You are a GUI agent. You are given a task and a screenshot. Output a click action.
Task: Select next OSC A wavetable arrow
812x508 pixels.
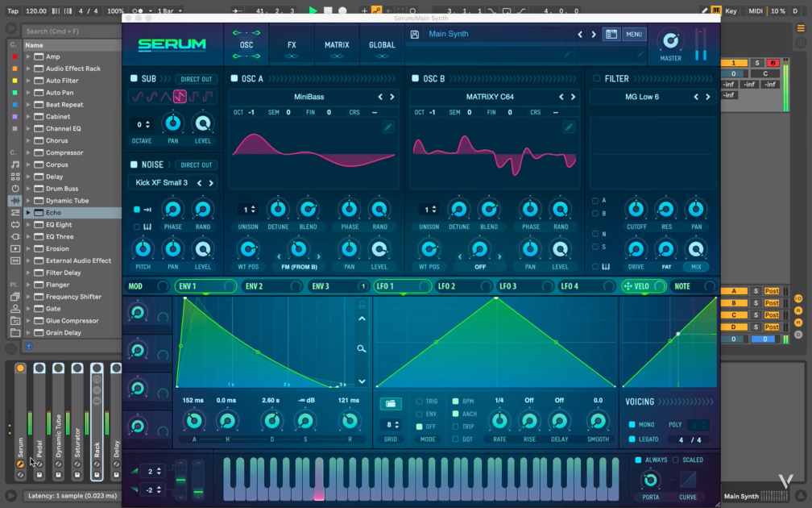(x=392, y=97)
